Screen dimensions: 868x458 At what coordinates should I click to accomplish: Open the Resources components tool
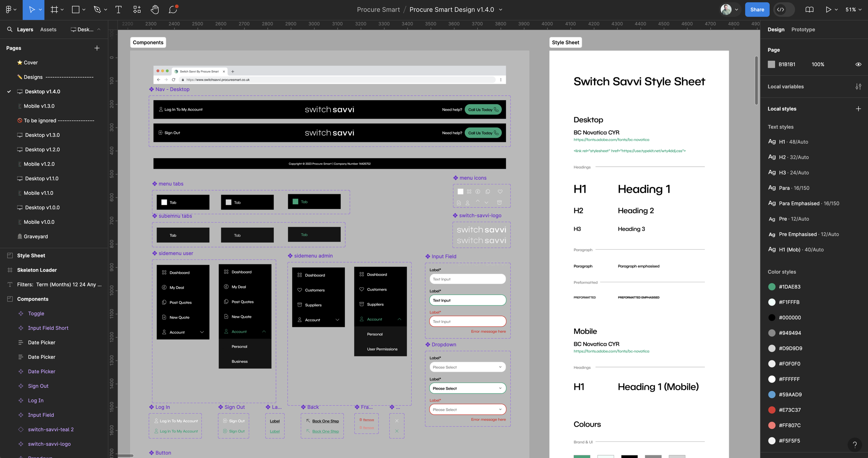click(x=137, y=10)
